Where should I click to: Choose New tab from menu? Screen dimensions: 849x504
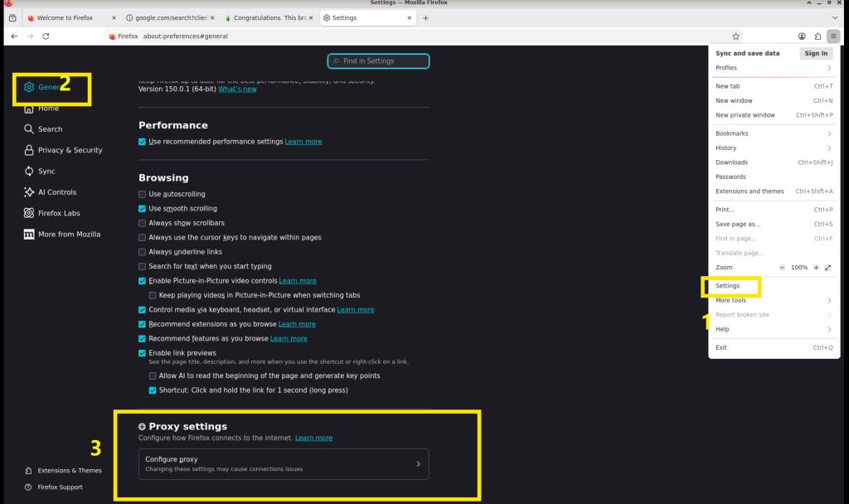pyautogui.click(x=774, y=86)
